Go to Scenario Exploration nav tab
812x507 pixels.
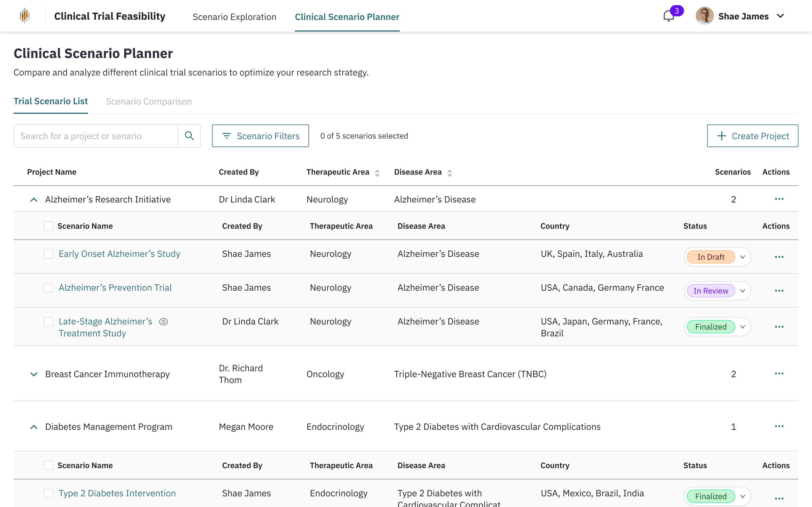point(234,17)
